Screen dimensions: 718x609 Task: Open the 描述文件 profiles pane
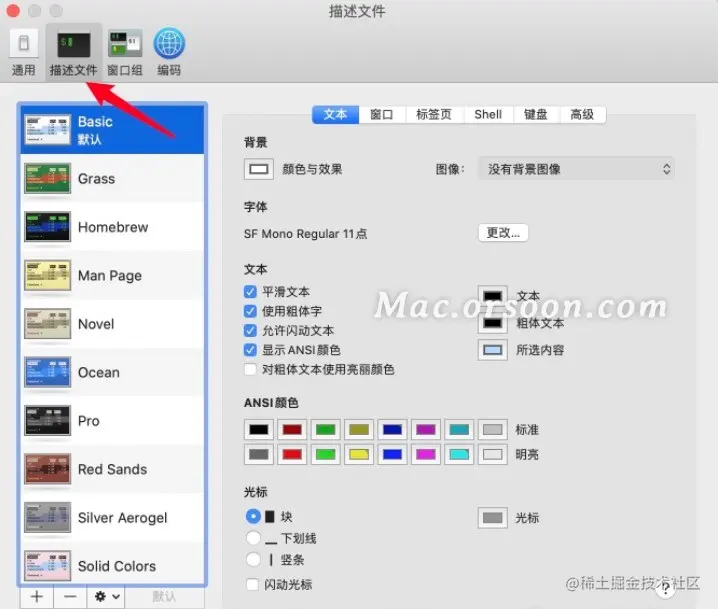tap(73, 52)
